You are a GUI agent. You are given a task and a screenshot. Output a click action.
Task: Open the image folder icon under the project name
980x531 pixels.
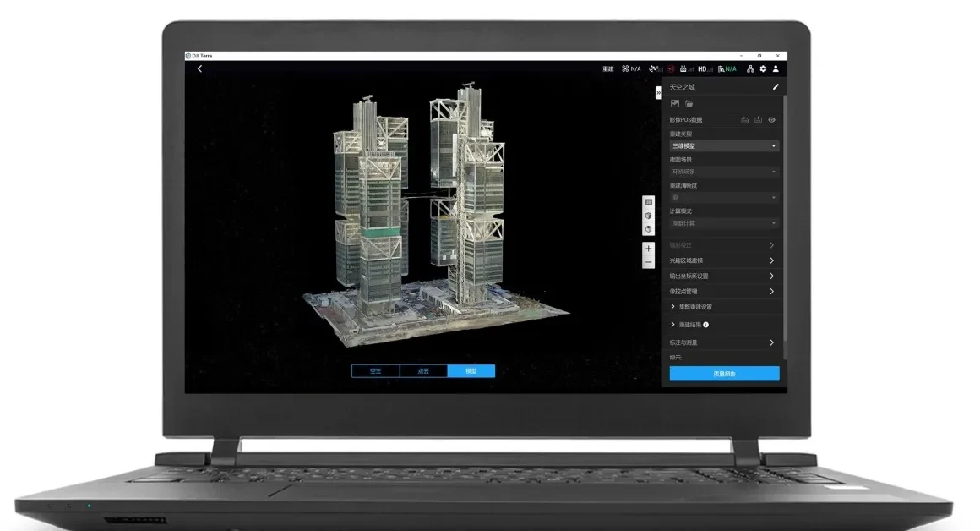[691, 103]
